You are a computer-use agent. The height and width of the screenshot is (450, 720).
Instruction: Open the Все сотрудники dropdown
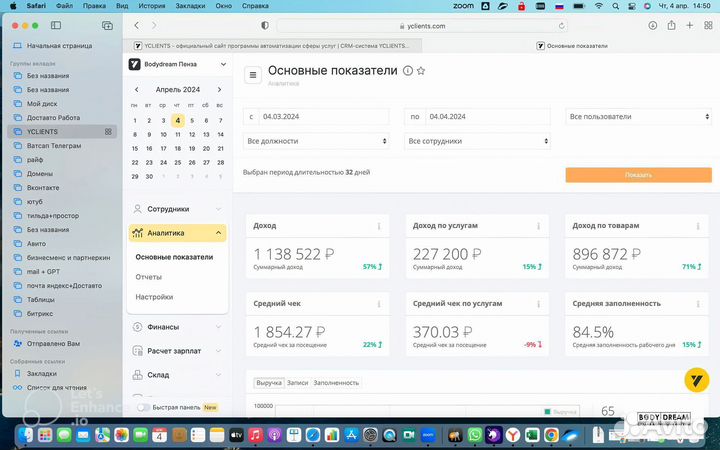pos(477,141)
